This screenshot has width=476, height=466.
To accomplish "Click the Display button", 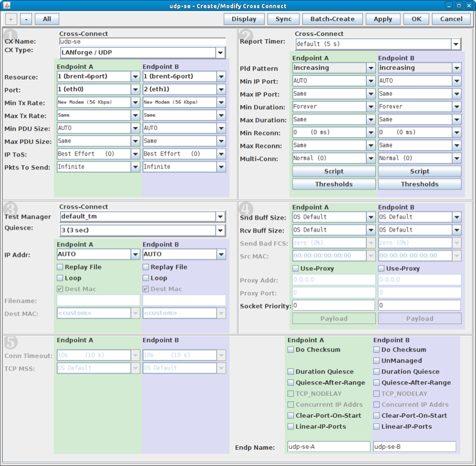I will [x=244, y=19].
